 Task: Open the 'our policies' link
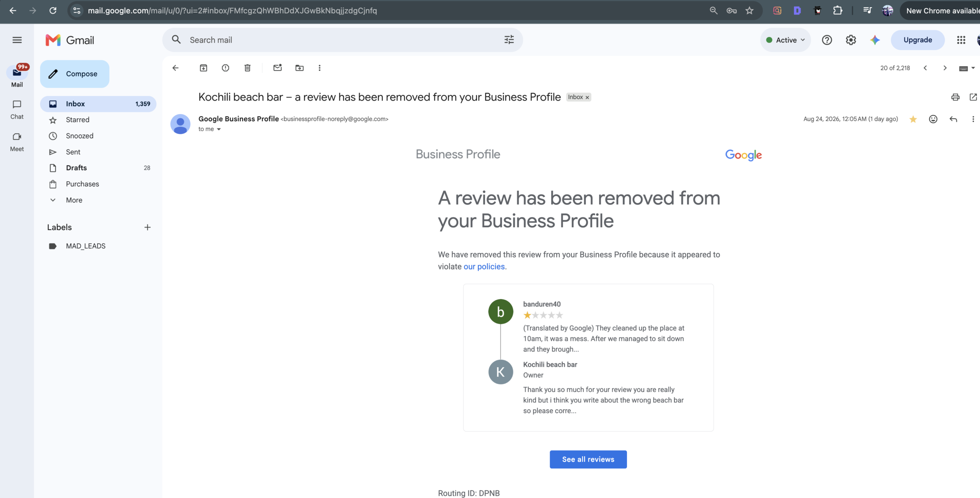point(484,267)
